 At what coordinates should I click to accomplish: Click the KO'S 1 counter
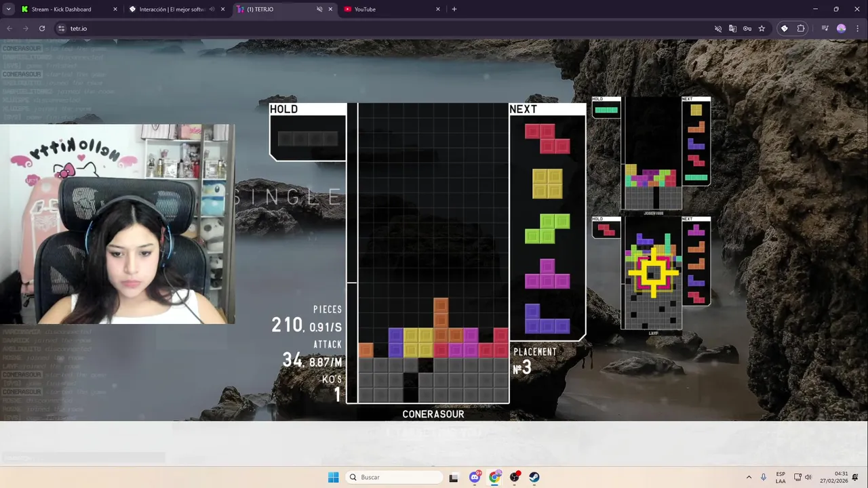[x=332, y=389]
